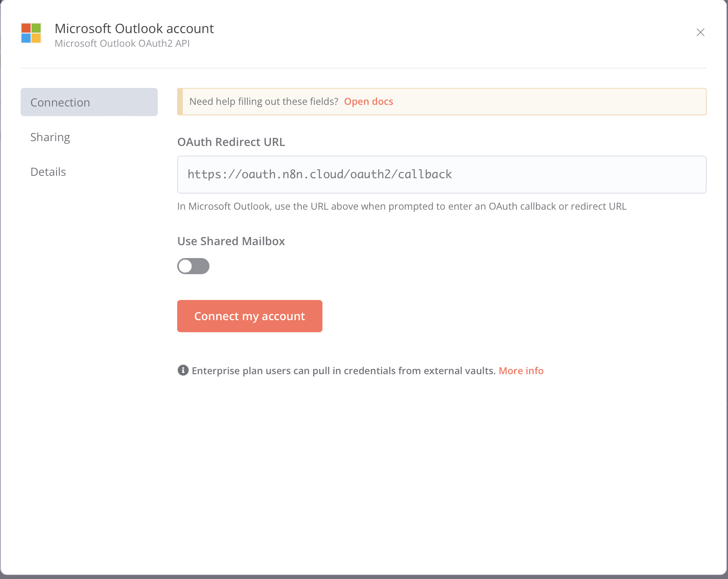Click the 'Need help filling out' notice text

coord(264,102)
